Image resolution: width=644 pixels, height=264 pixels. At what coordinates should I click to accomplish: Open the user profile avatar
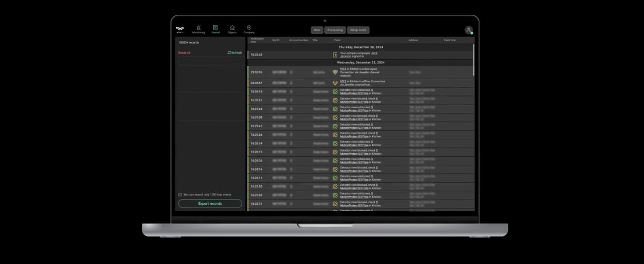pos(468,30)
